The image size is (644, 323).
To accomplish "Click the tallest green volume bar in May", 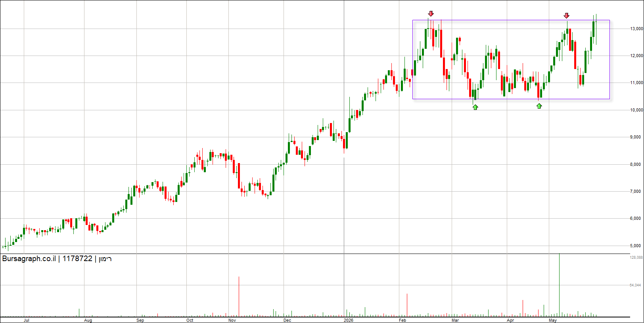I will pyautogui.click(x=559, y=285).
